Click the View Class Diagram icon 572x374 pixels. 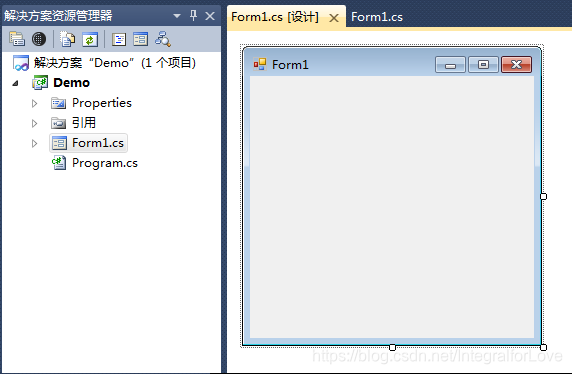163,39
